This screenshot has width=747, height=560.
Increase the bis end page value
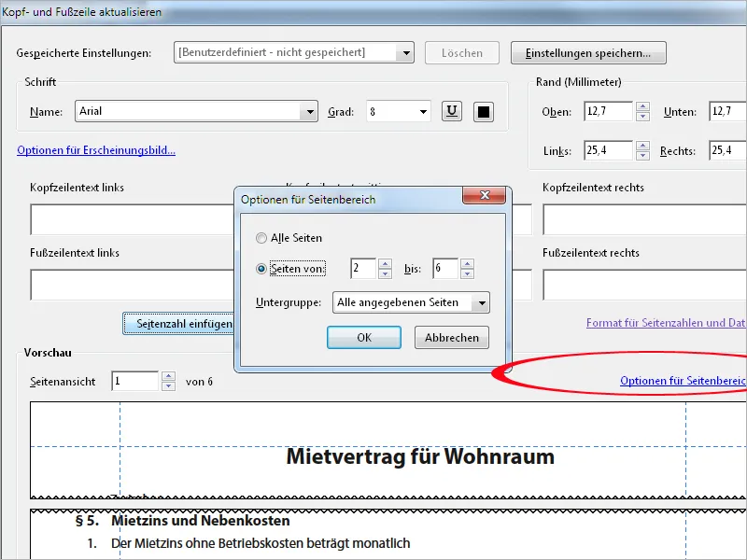(468, 263)
